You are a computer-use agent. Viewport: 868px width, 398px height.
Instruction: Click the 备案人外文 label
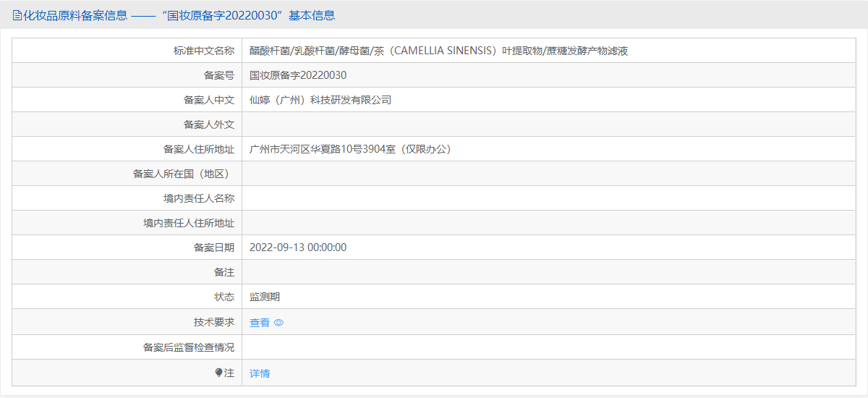(x=209, y=124)
